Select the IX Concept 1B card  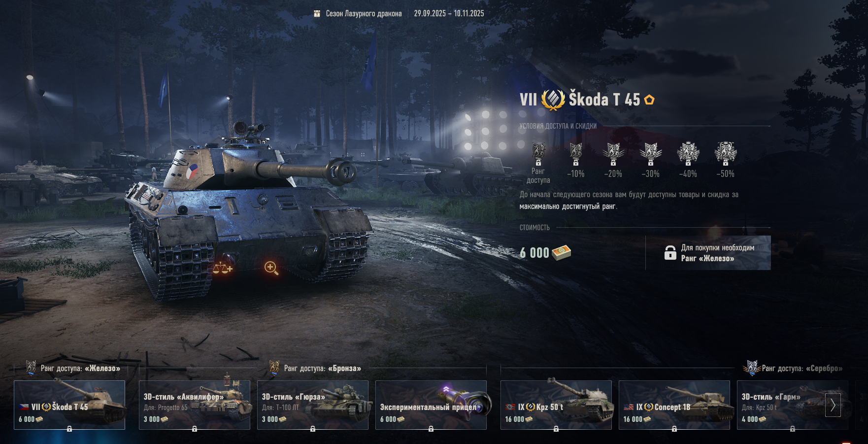tap(674, 405)
